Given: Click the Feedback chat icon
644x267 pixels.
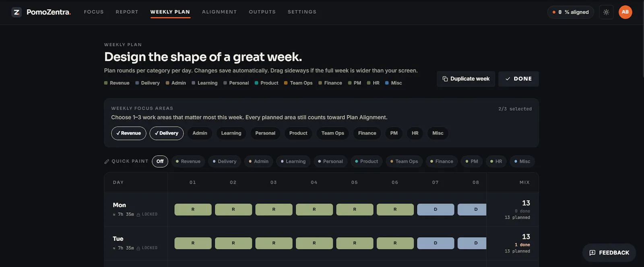Looking at the screenshot, I should coord(592,253).
